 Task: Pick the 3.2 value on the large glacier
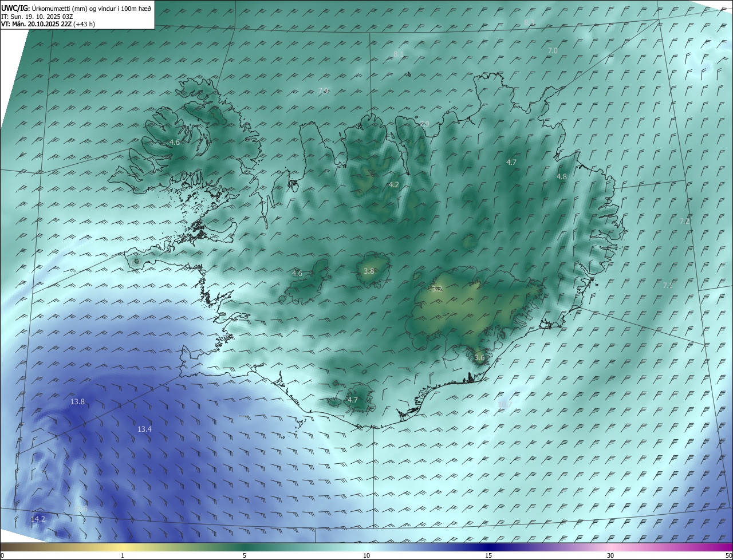(437, 289)
